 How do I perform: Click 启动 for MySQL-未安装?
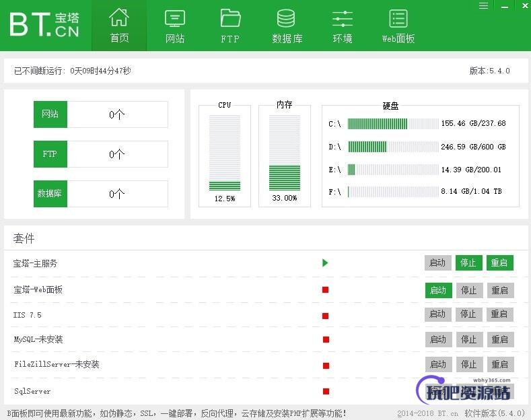438,339
